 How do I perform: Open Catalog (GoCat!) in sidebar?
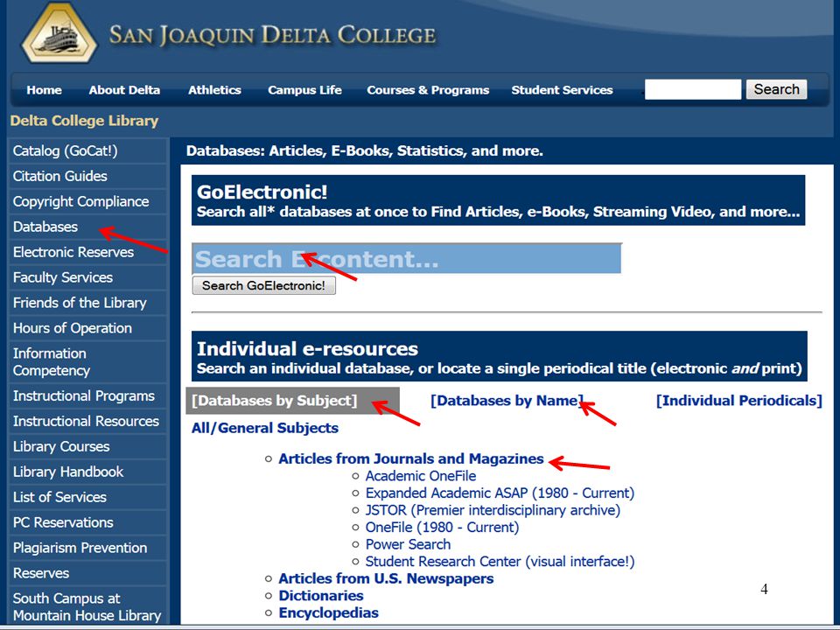(65, 151)
